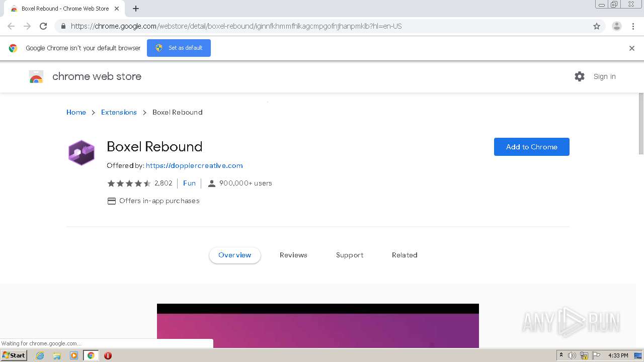Click the red Opera taskbar icon
Image resolution: width=644 pixels, height=362 pixels.
tap(108, 355)
